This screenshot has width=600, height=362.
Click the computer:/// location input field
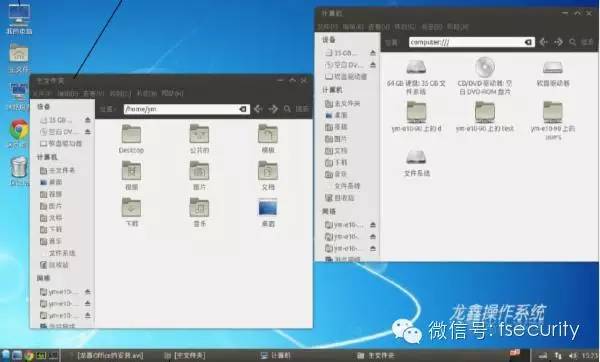[472, 42]
